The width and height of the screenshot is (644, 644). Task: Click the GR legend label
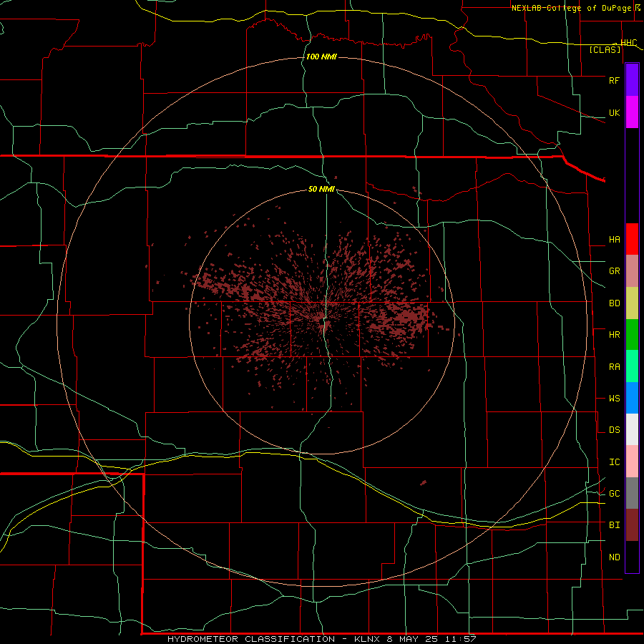point(614,271)
